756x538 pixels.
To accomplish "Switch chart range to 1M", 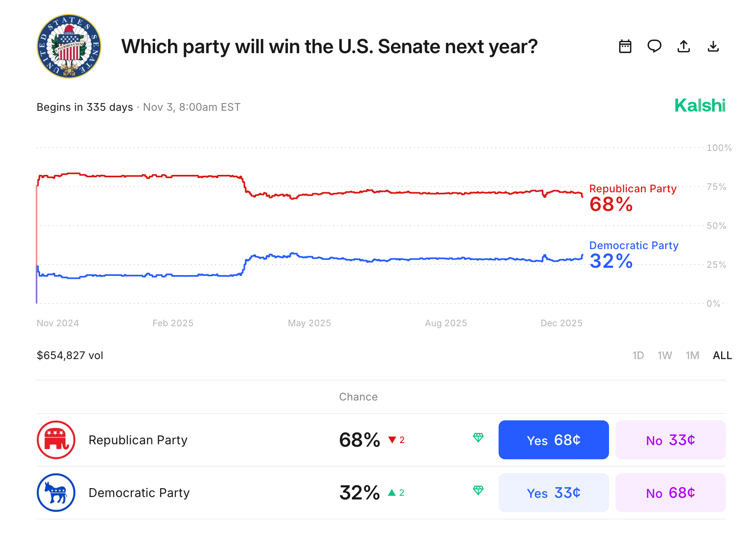I will [x=692, y=355].
